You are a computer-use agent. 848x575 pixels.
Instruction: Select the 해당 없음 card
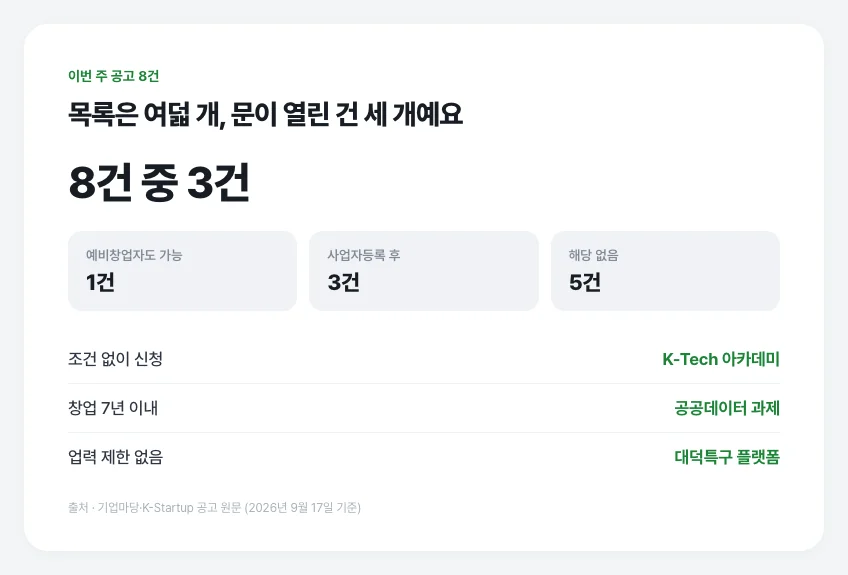click(665, 271)
